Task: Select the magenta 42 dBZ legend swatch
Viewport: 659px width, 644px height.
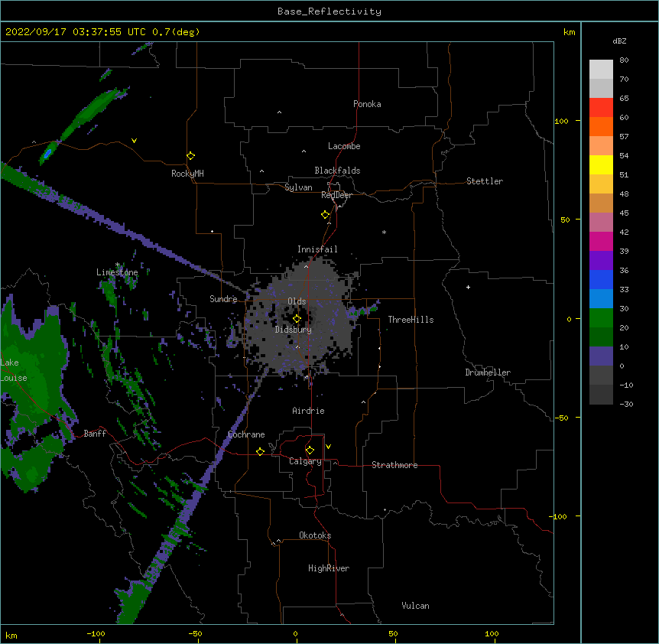Action: pyautogui.click(x=601, y=241)
